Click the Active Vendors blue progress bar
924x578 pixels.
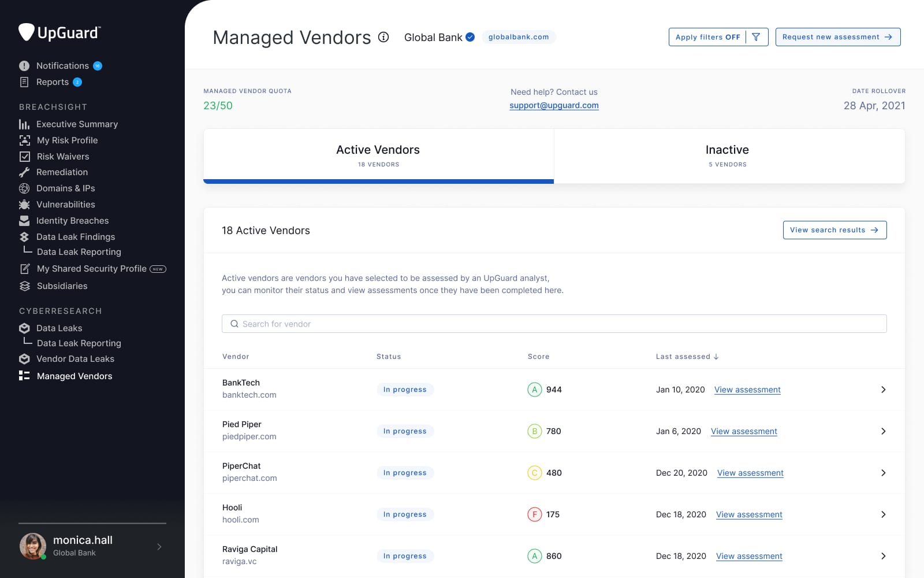point(378,181)
